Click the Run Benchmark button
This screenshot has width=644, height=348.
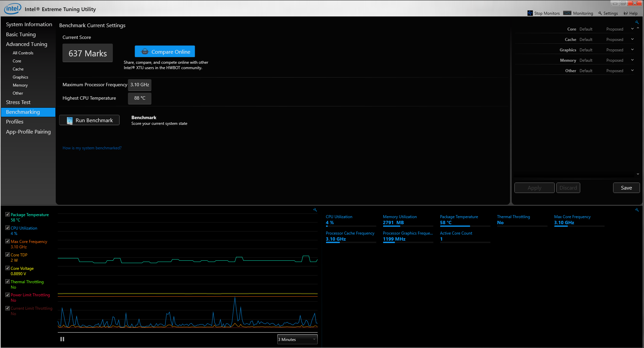(89, 120)
